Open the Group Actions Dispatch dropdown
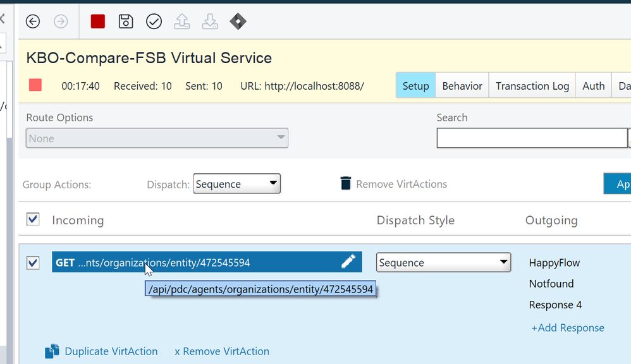The height and width of the screenshot is (364, 631). pos(236,184)
